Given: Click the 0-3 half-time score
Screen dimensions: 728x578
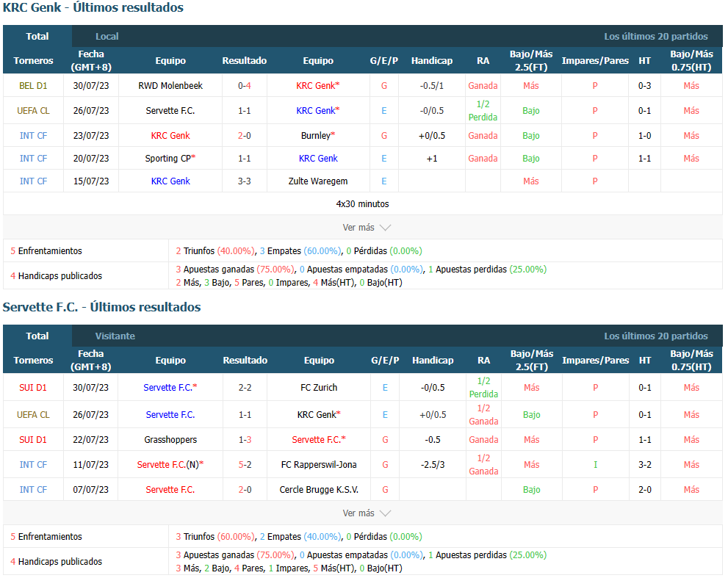Looking at the screenshot, I should (644, 85).
